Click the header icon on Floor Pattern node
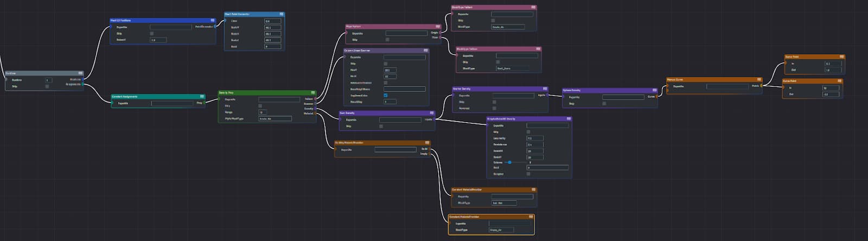The height and width of the screenshot is (241, 868). (x=437, y=27)
